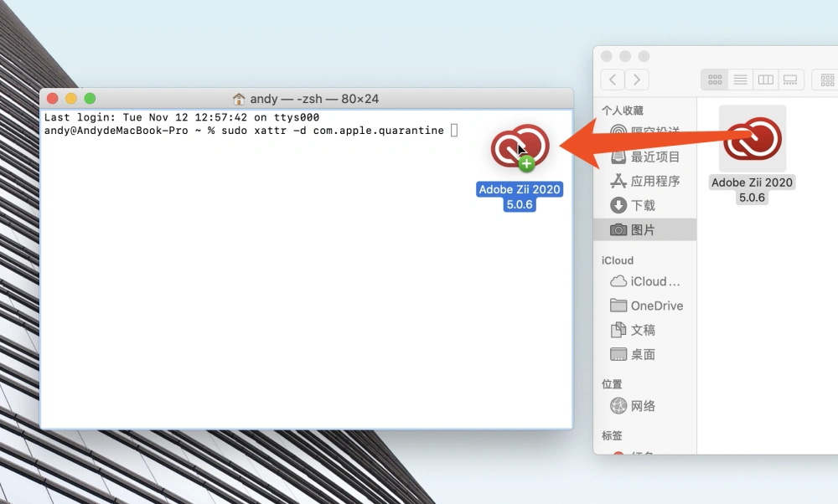The height and width of the screenshot is (504, 838).
Task: Click the Terminal title "andy — -zsh — 80×24"
Action: point(314,99)
